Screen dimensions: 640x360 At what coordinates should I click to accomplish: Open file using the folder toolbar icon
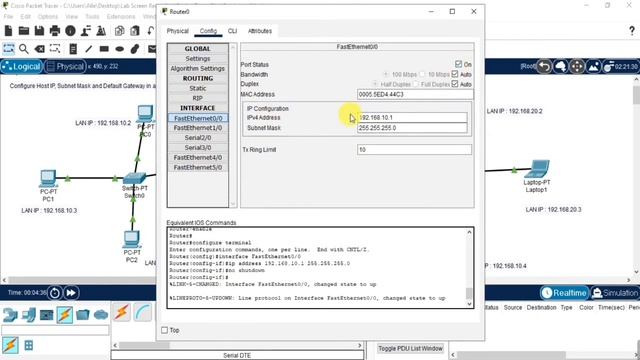(24, 31)
